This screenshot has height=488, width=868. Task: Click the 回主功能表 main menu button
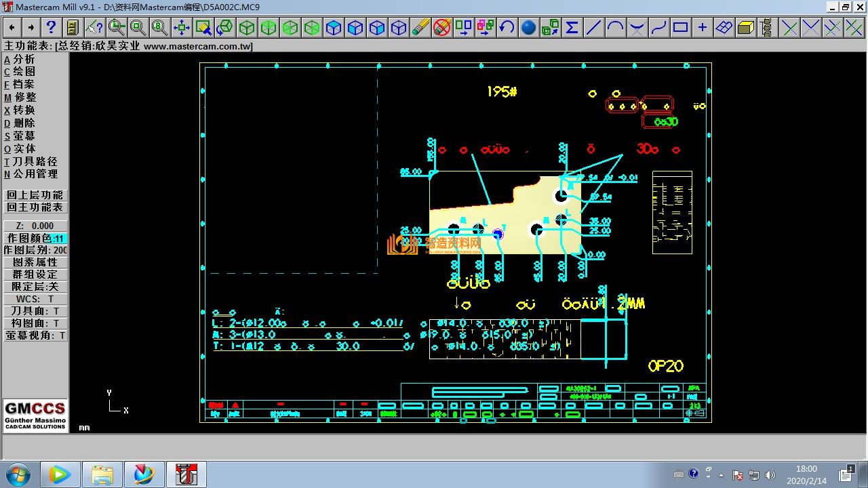(x=35, y=207)
